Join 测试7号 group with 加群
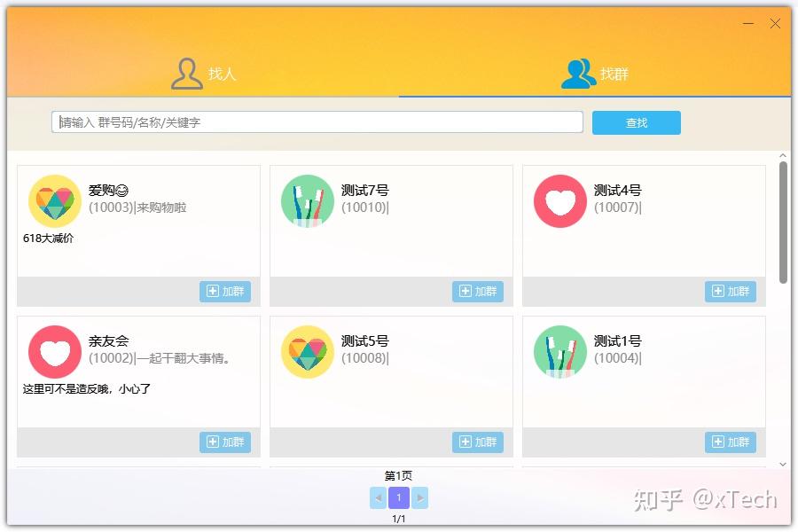Image resolution: width=798 pixels, height=532 pixels. (x=477, y=291)
